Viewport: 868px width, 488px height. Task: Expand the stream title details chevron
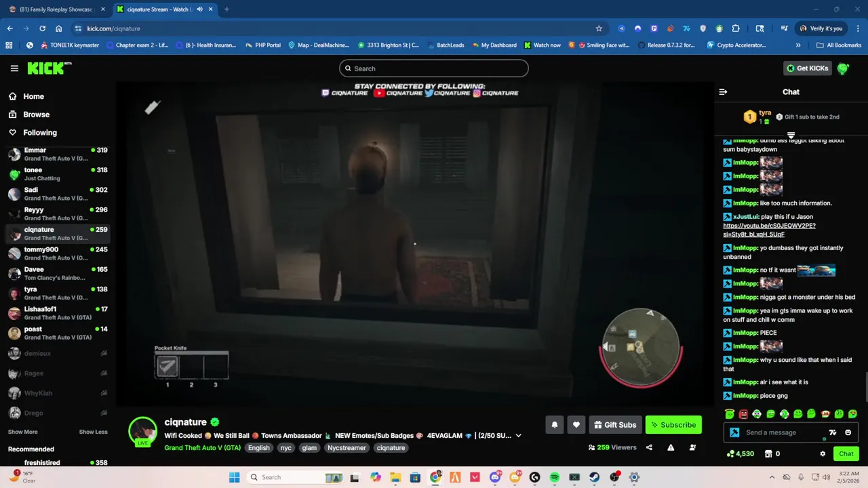tap(519, 436)
